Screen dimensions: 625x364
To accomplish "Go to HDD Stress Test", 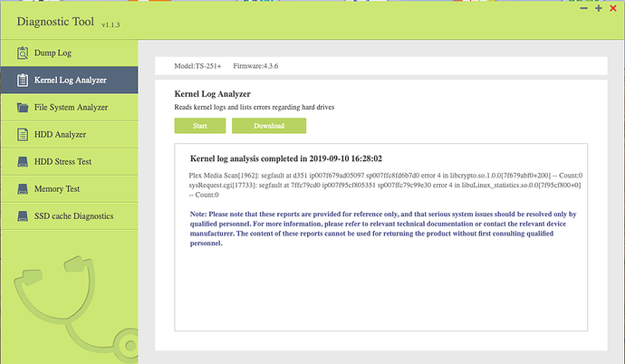I will pos(70,162).
